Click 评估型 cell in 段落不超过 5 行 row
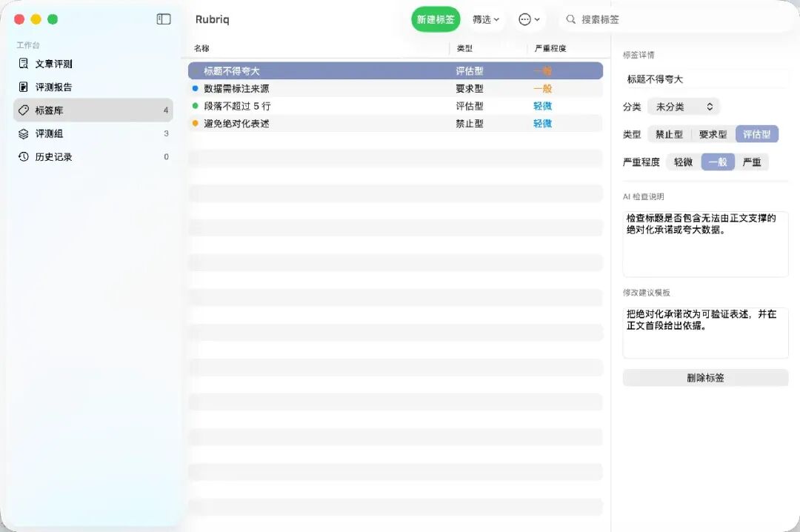Image resolution: width=800 pixels, height=532 pixels. [470, 106]
